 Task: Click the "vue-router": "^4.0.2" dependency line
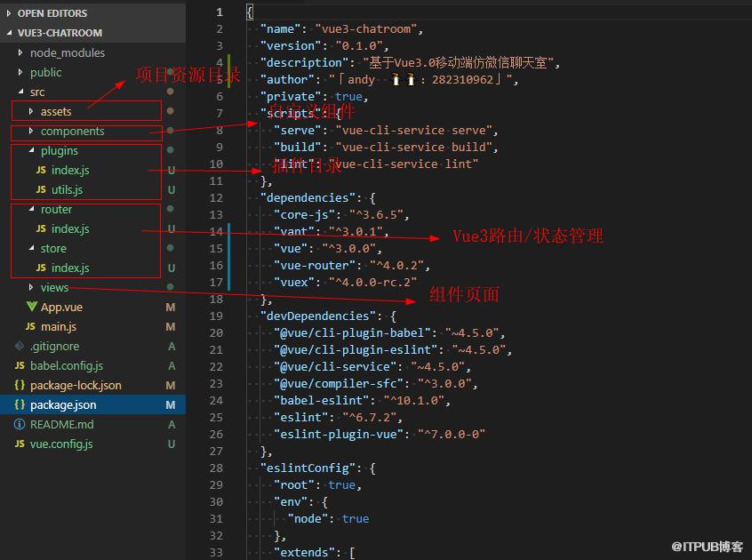click(x=351, y=265)
